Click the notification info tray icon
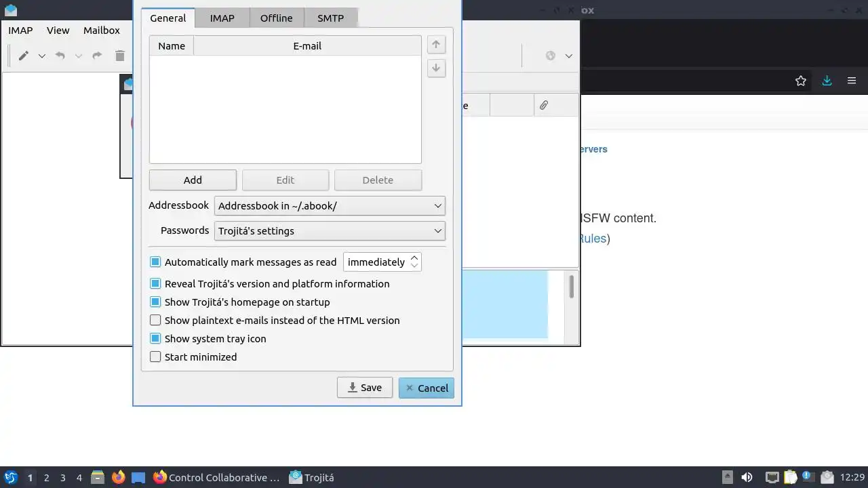868x488 pixels. (808, 477)
